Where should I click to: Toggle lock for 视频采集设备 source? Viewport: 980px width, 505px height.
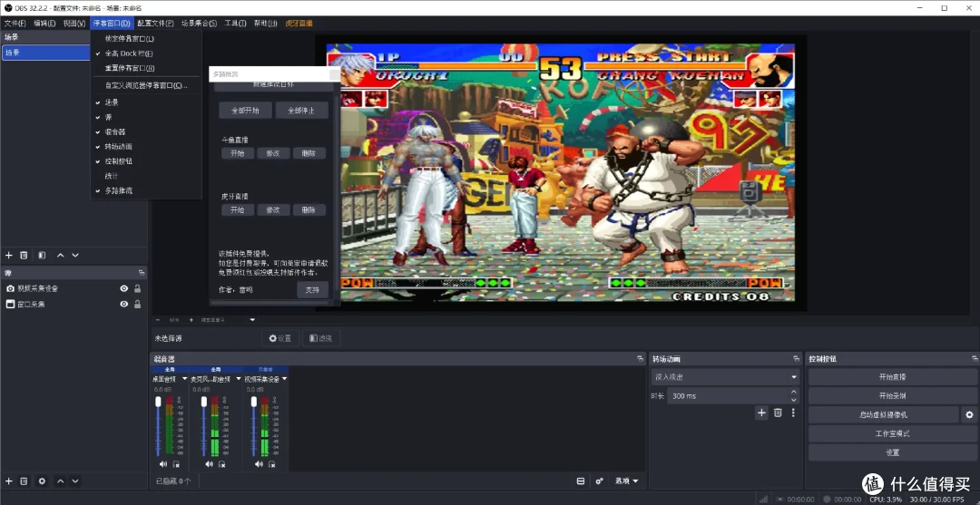click(x=137, y=288)
